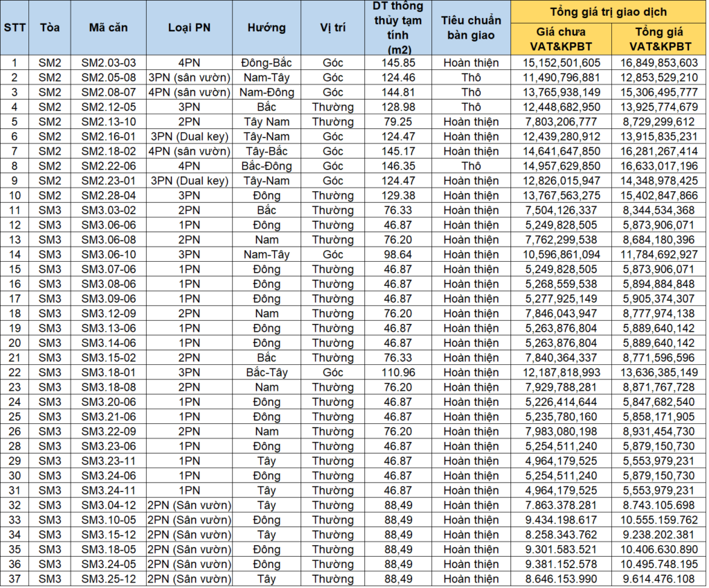The image size is (709, 588).
Task: Click row number 37 cell
Action: coord(15,579)
